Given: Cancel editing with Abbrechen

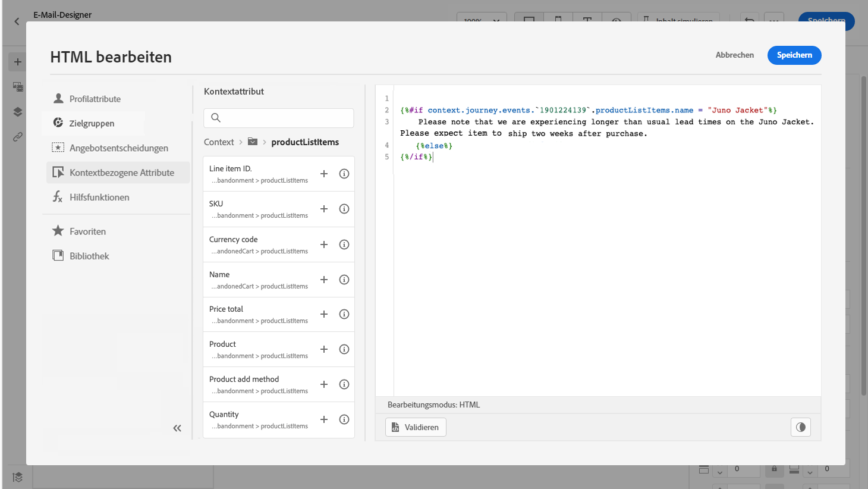Looking at the screenshot, I should 734,55.
